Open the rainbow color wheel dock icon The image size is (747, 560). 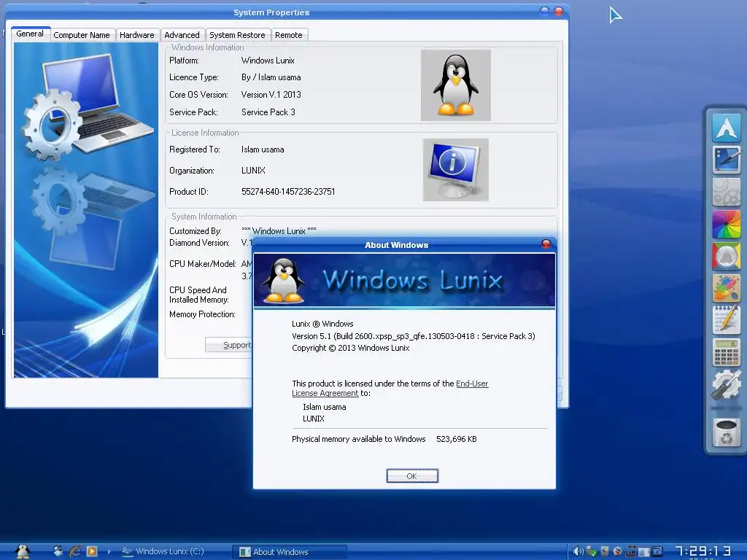pos(726,224)
